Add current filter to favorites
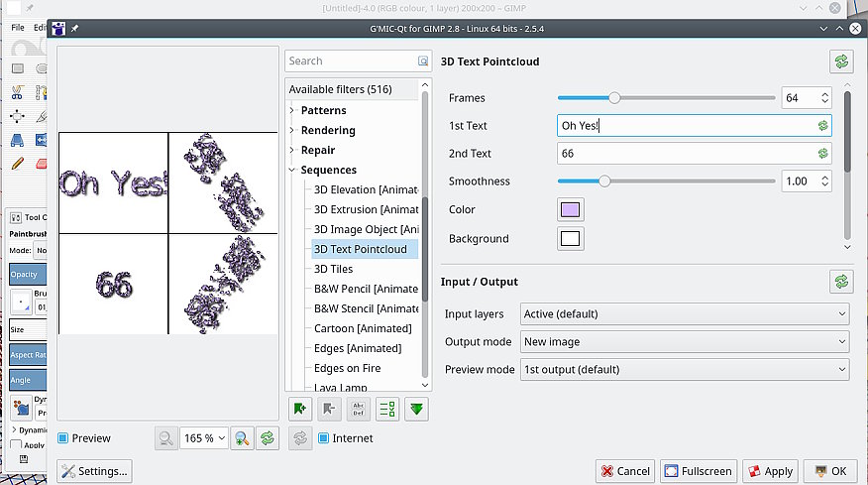Image resolution: width=868 pixels, height=485 pixels. point(300,409)
